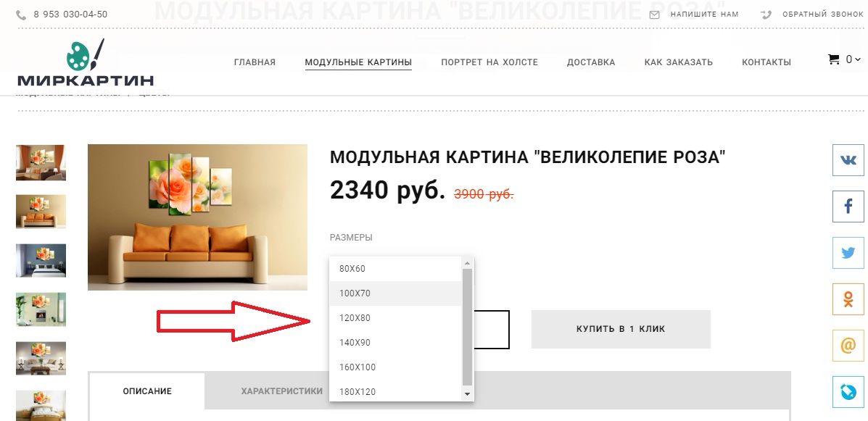The height and width of the screenshot is (421, 868).
Task: Share via Mail.ru @ icon
Action: coord(848,346)
